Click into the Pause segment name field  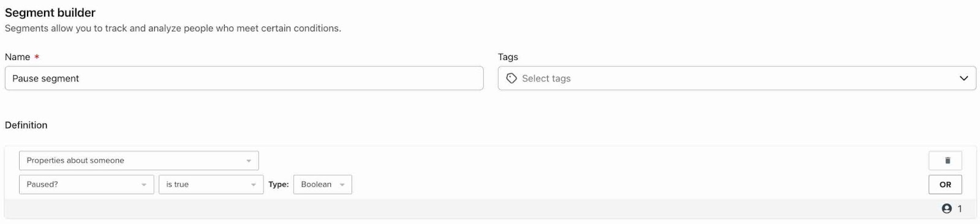point(244,78)
